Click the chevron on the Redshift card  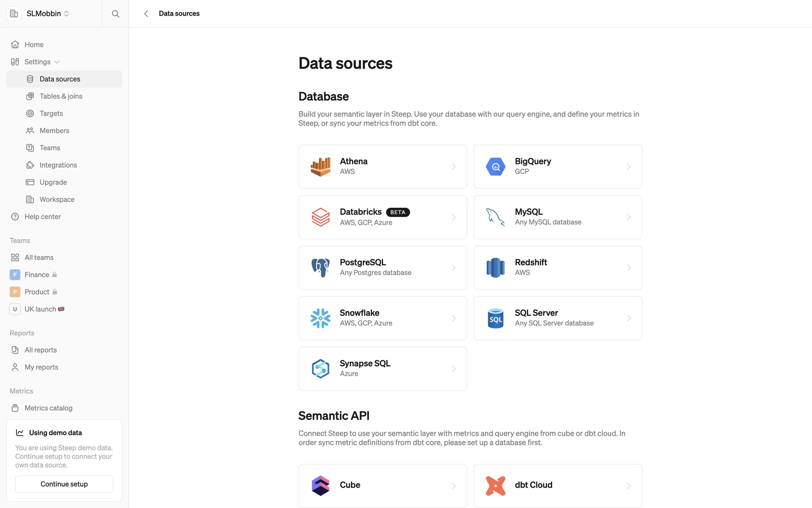click(x=628, y=268)
